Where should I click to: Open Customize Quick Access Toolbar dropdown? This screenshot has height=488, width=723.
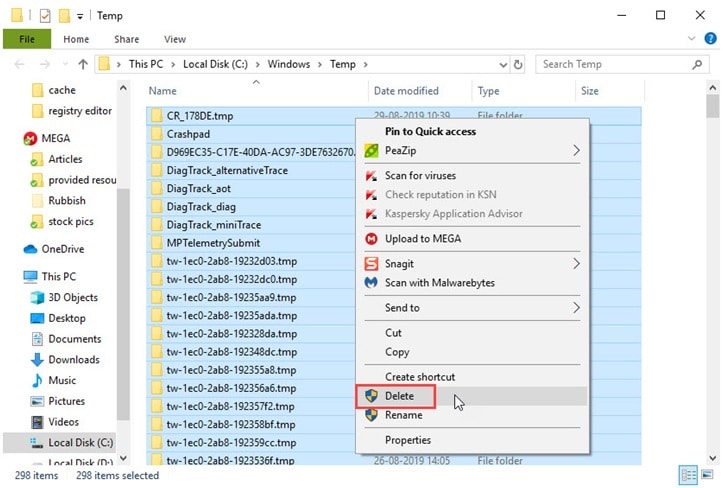pyautogui.click(x=80, y=17)
